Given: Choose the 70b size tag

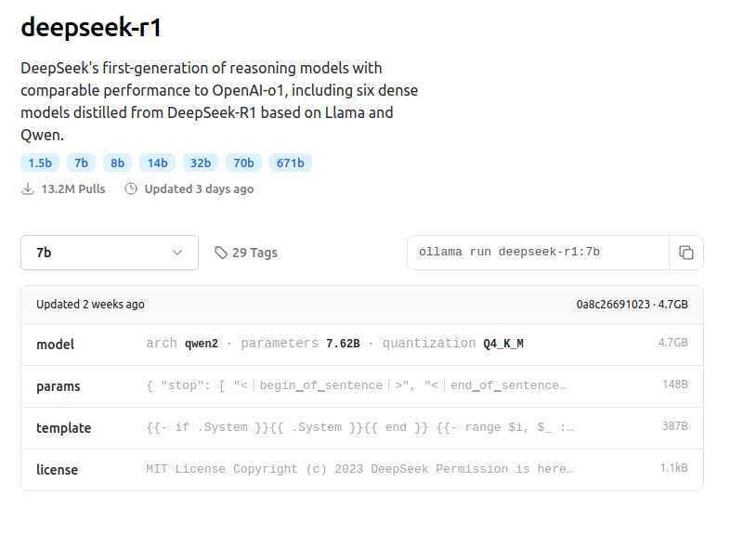Looking at the screenshot, I should [243, 163].
